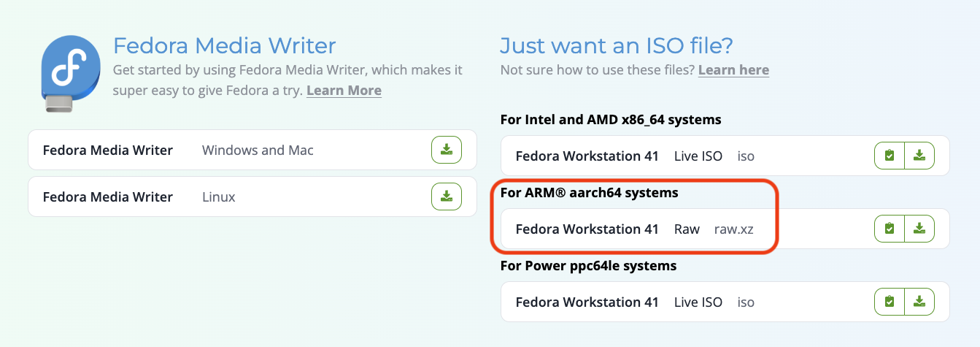980x347 pixels.
Task: Open the "Learn here" ISO help link
Action: coord(733,70)
